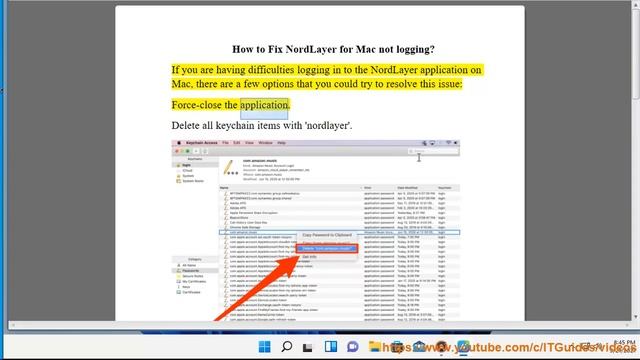Image resolution: width=640 pixels, height=360 pixels.
Task: Click the horizontal scrollbar below the document
Action: click(320, 325)
